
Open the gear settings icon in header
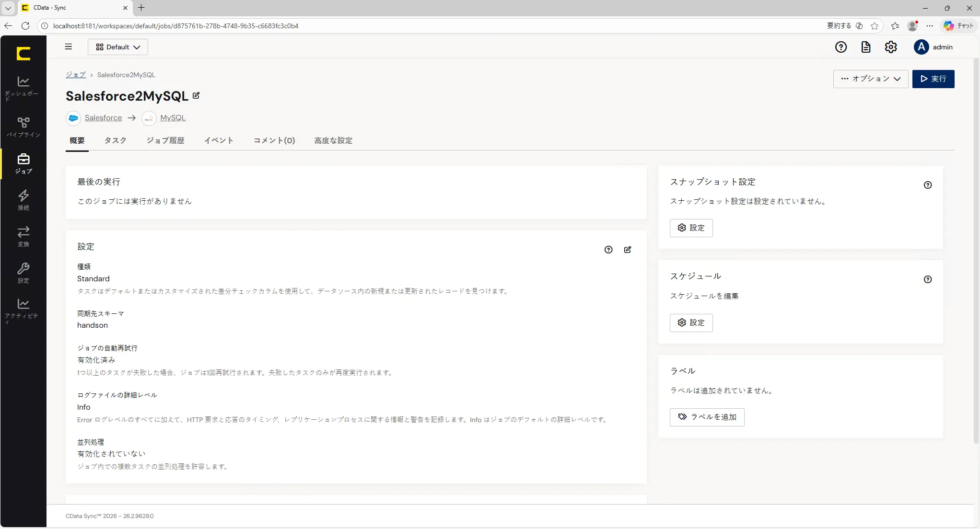point(891,47)
